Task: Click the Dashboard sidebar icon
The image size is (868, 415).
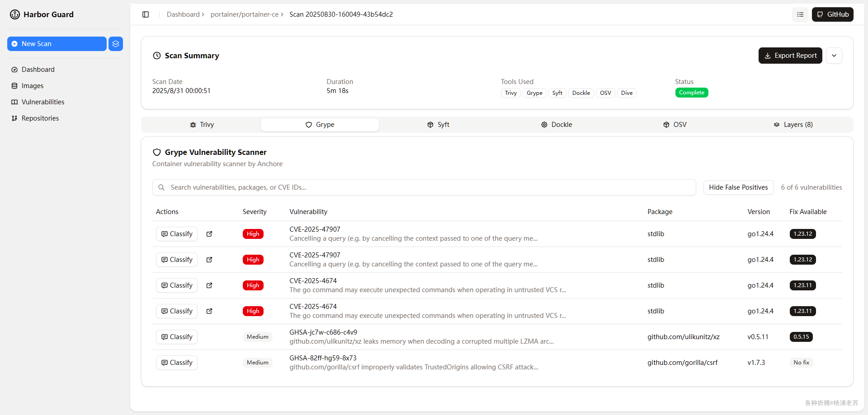Action: [x=14, y=70]
